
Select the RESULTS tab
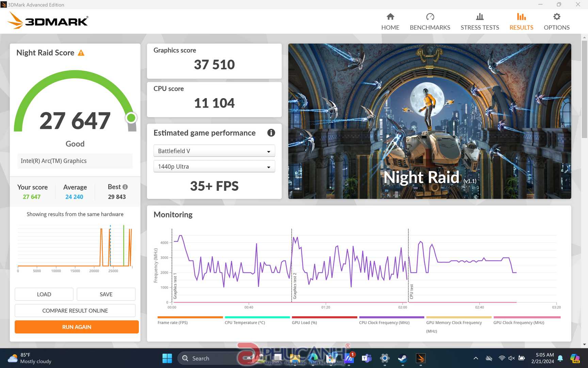pyautogui.click(x=521, y=21)
